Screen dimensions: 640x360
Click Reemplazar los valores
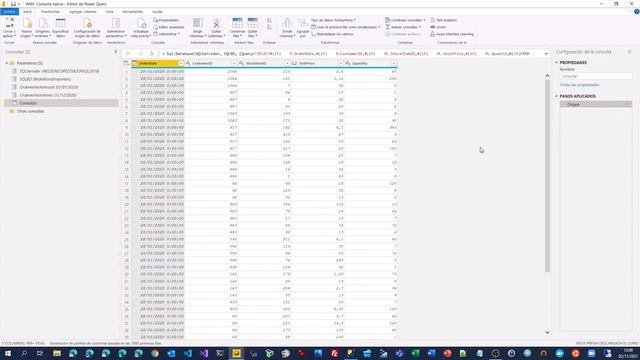pyautogui.click(x=332, y=34)
